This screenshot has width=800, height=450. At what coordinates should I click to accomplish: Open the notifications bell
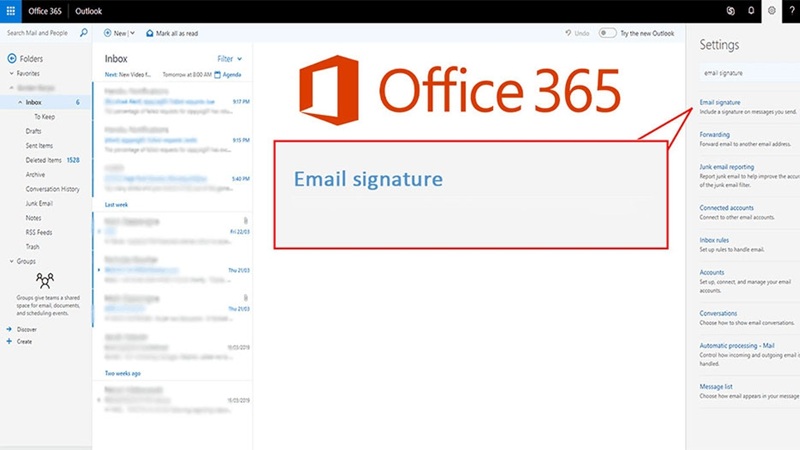[x=751, y=11]
